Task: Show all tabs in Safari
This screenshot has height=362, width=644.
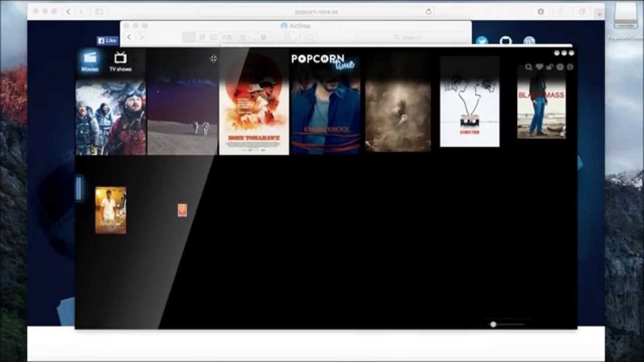Action: [x=582, y=11]
